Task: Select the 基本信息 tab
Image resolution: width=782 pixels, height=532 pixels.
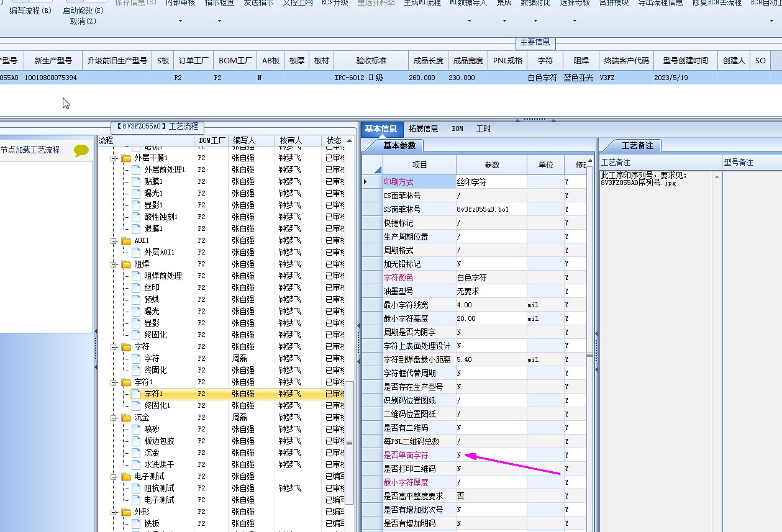Action: (x=381, y=129)
